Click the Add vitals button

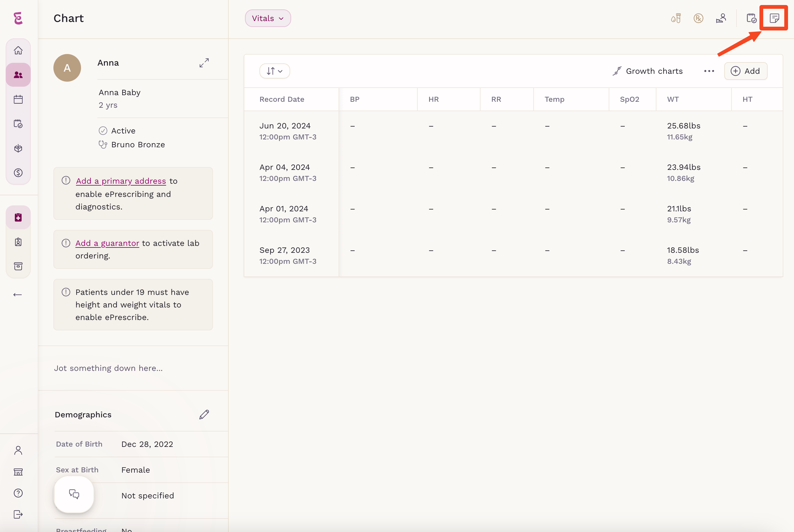click(x=746, y=71)
